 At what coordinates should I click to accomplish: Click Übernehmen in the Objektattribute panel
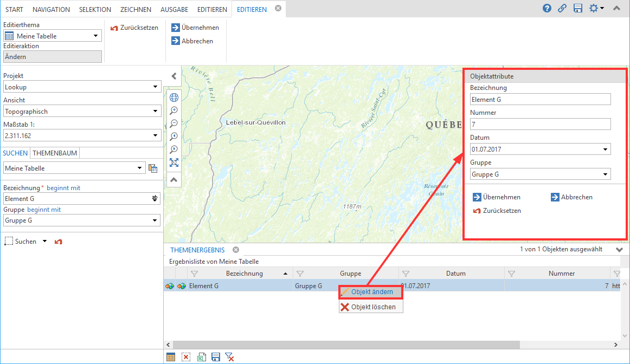[x=497, y=197]
